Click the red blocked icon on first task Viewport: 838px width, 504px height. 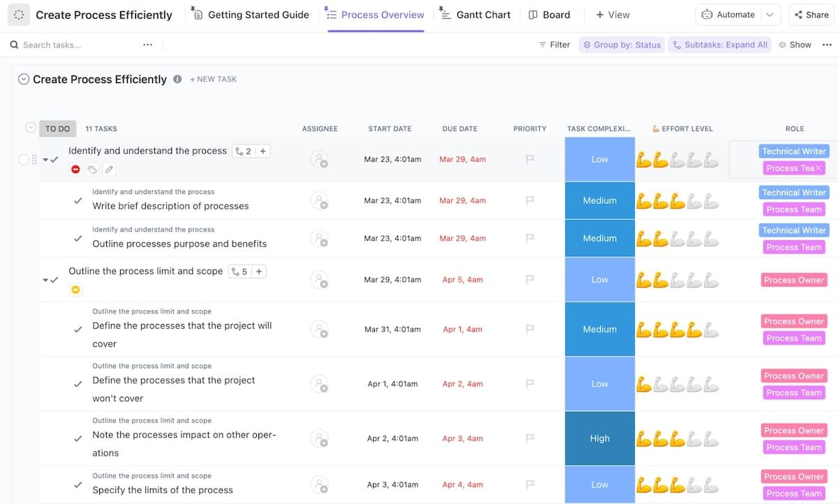[x=75, y=170]
